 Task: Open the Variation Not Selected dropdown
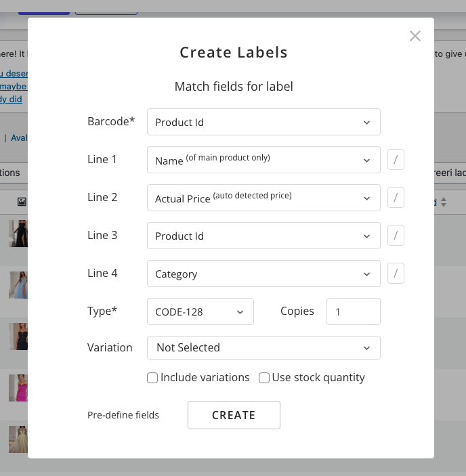tap(263, 347)
